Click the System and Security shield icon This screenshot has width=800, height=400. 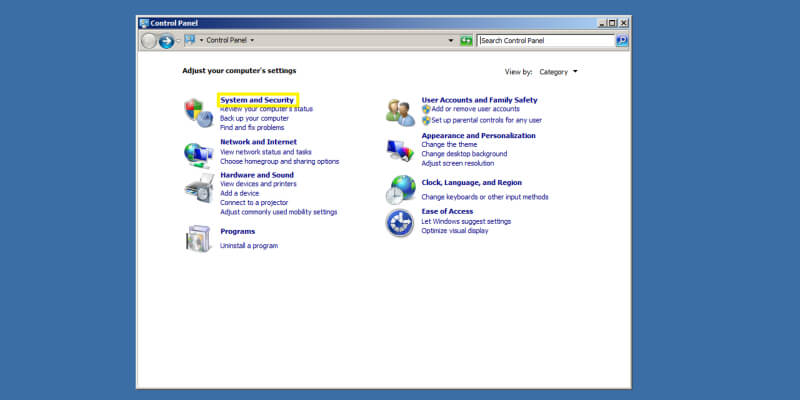coord(198,113)
